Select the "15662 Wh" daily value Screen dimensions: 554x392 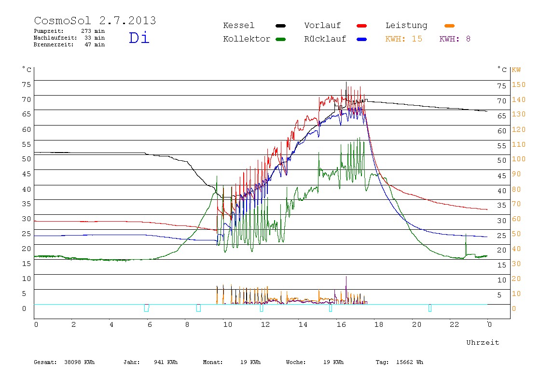click(x=410, y=362)
